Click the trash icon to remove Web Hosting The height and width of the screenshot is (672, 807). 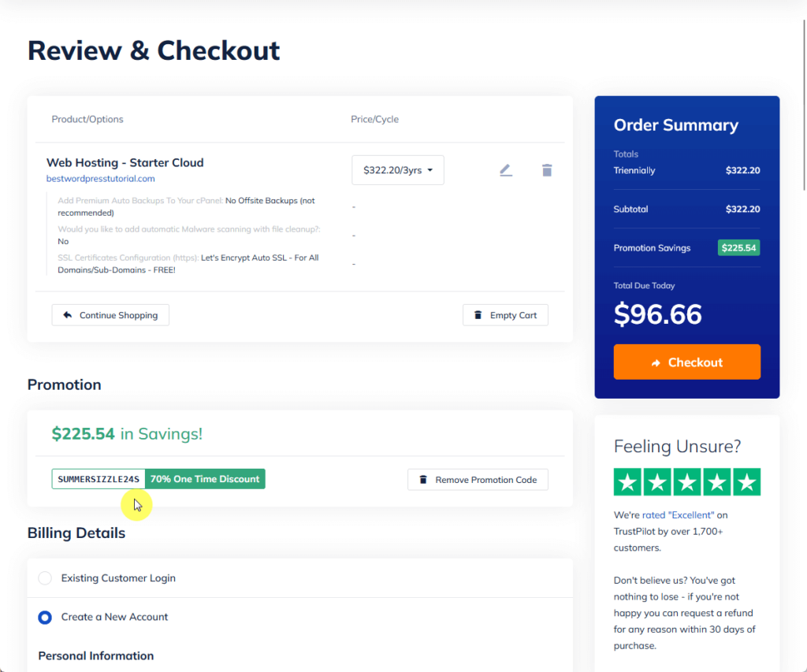[547, 170]
